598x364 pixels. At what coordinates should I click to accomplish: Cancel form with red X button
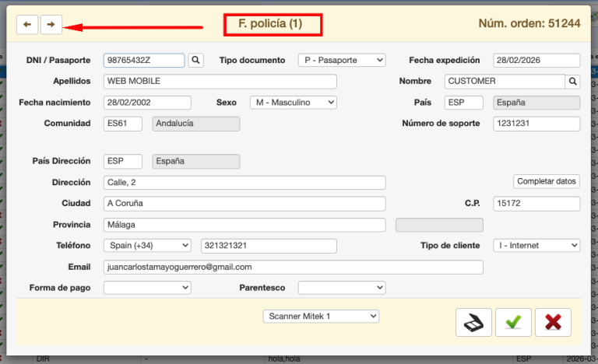point(553,322)
